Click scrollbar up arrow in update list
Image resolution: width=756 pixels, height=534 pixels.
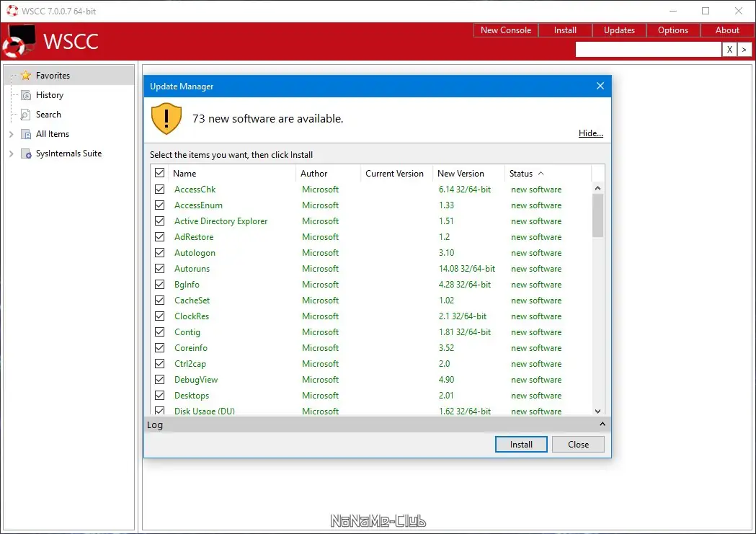coord(598,188)
